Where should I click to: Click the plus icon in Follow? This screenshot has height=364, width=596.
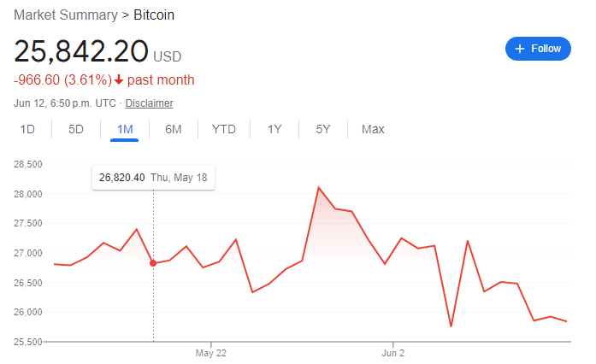coord(519,49)
